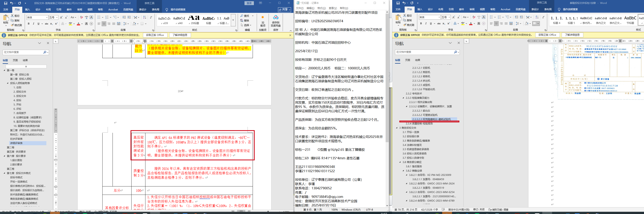Click the 共享 share button in left Word
The image size is (644, 214).
(x=285, y=10)
